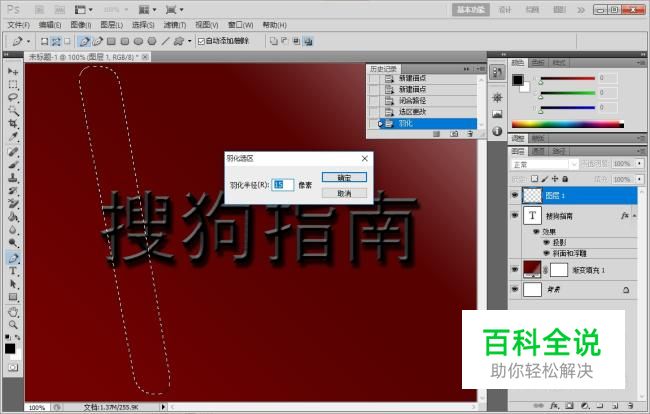Select the Dodge tool
This screenshot has height=414, width=650.
[13, 242]
